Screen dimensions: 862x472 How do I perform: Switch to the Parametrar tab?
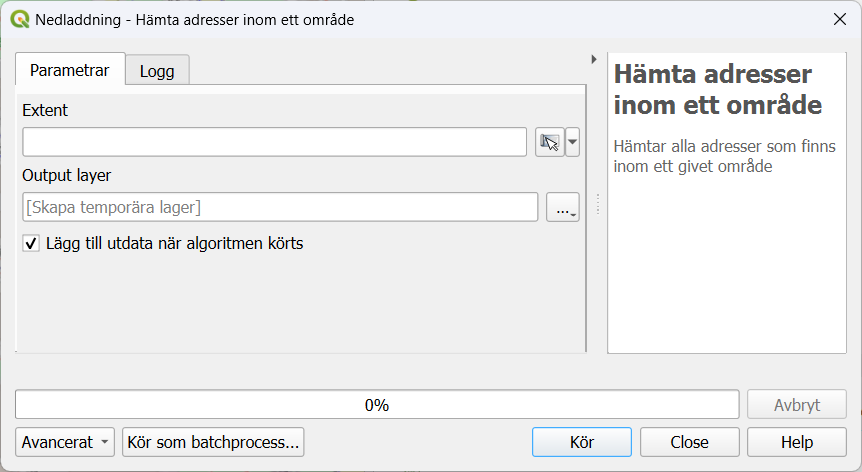[70, 70]
